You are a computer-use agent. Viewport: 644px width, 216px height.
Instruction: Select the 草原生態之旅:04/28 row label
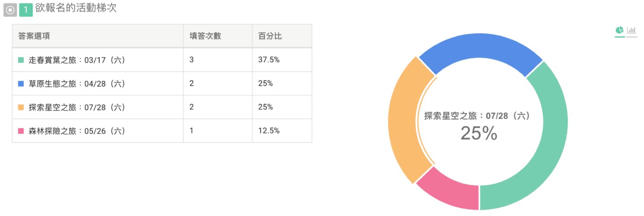77,84
